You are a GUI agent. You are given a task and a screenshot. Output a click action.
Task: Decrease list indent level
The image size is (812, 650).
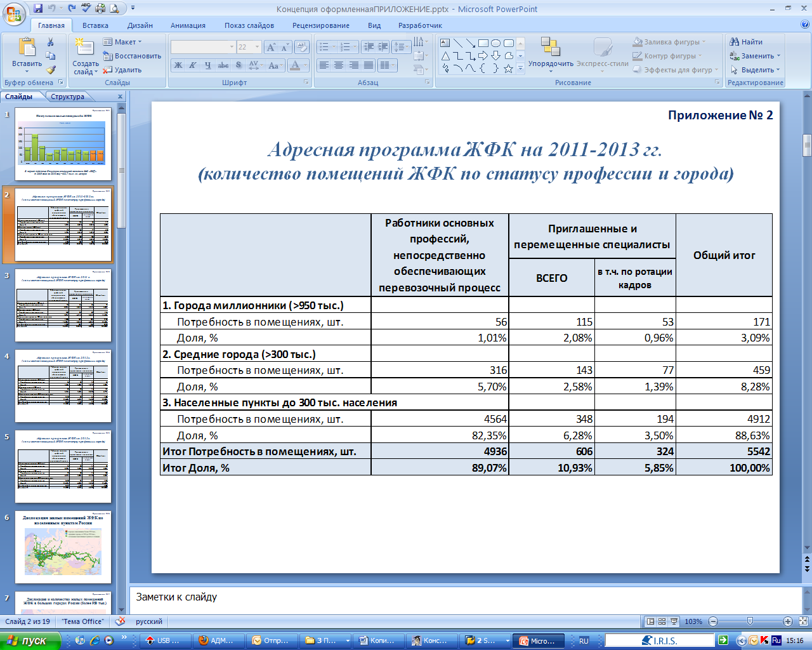pyautogui.click(x=368, y=47)
